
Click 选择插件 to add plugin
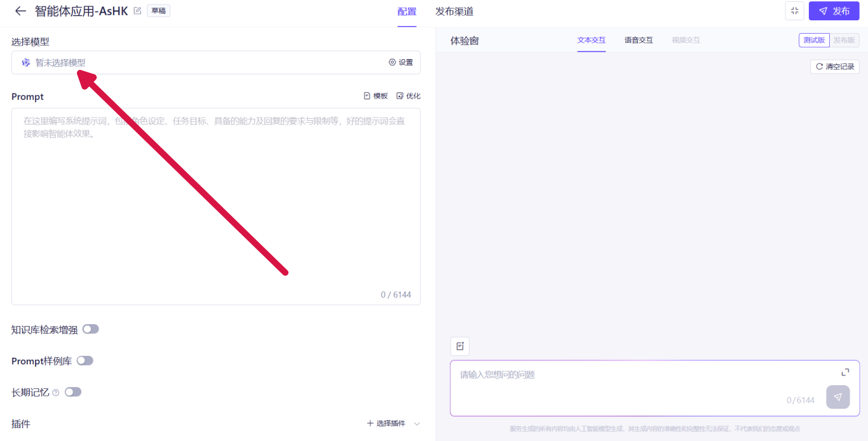(386, 423)
